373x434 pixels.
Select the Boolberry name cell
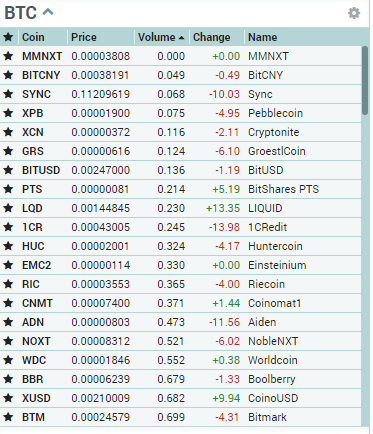coord(272,379)
